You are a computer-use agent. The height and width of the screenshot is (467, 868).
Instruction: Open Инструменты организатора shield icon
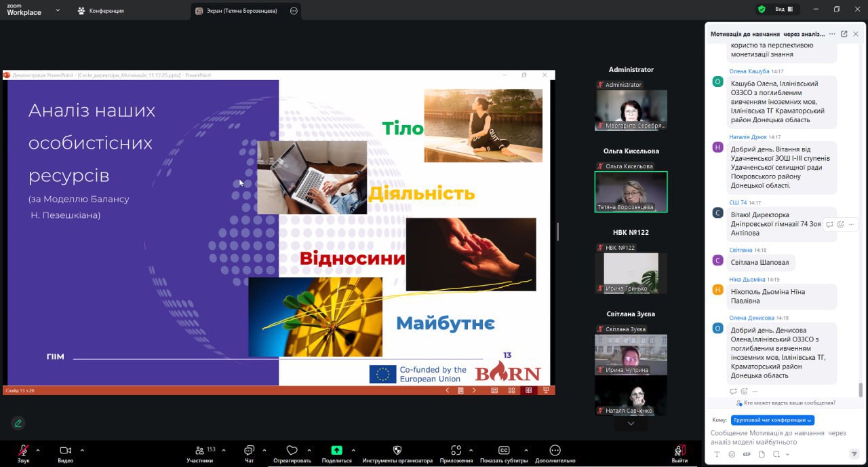click(397, 450)
